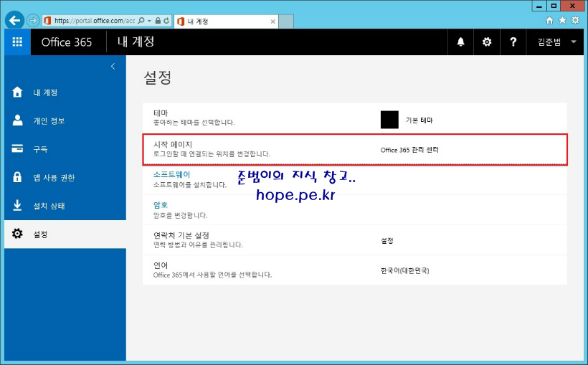This screenshot has width=588, height=365.
Task: Click the 기본 테마 value
Action: (419, 120)
